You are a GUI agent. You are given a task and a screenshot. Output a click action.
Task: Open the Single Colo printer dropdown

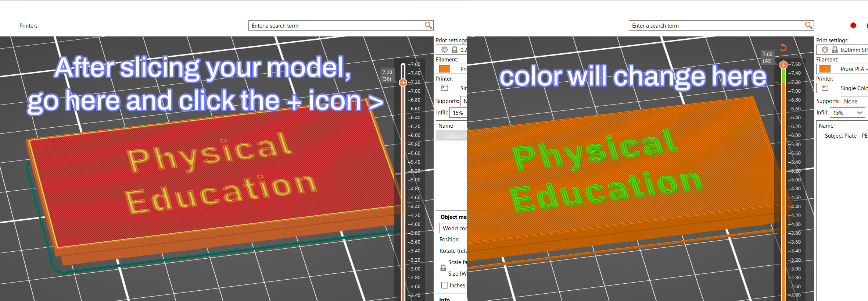(x=842, y=88)
